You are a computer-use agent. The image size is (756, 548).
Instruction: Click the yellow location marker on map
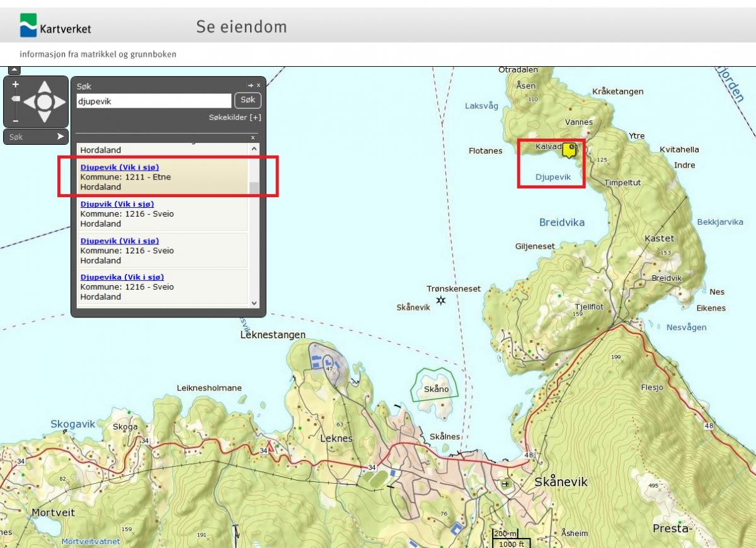click(x=569, y=150)
